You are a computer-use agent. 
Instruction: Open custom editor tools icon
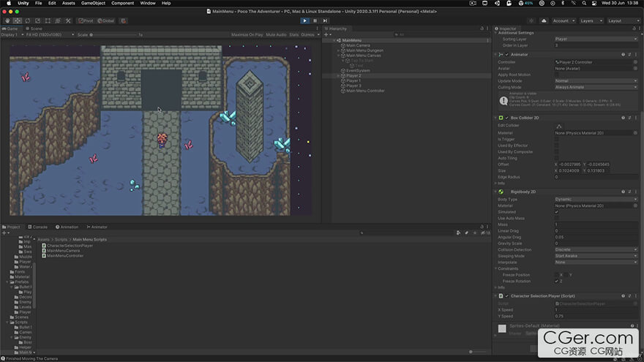tap(68, 20)
